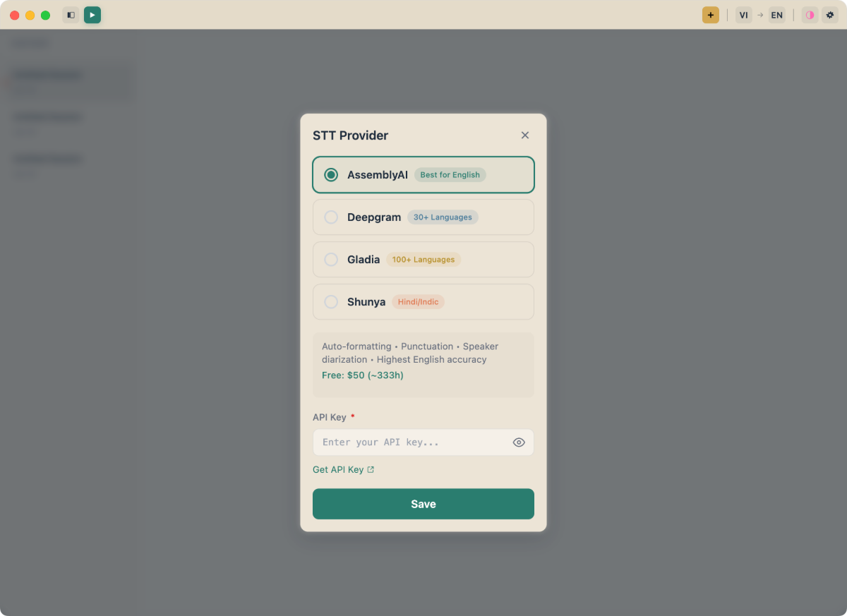Reveal the API key with the eye icon
The width and height of the screenshot is (847, 616).
[519, 442]
